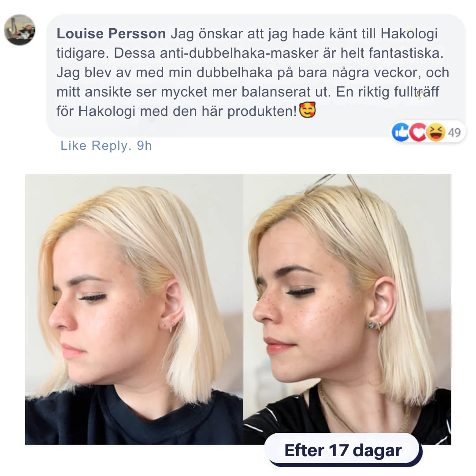Click the earring in the left photo
476x476 pixels.
(171, 326)
